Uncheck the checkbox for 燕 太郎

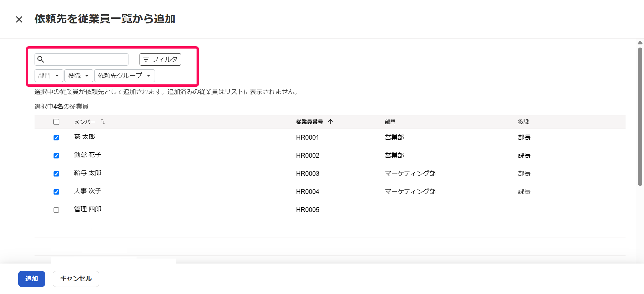(x=56, y=138)
